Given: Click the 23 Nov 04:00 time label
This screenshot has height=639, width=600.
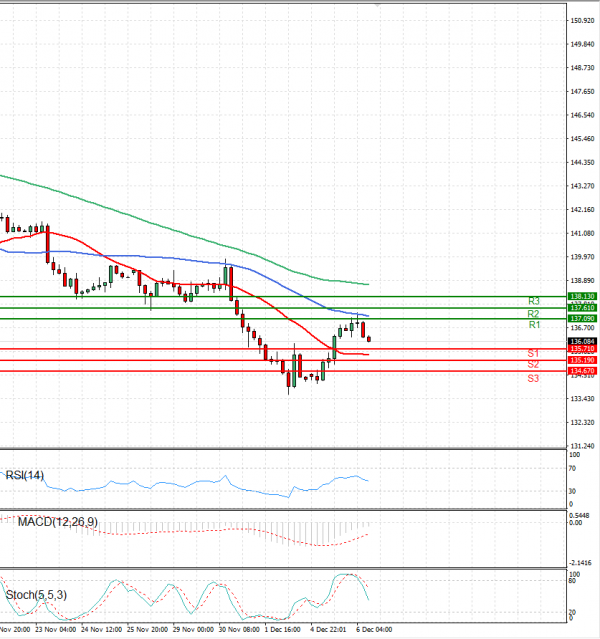Looking at the screenshot, I should coord(55,629).
